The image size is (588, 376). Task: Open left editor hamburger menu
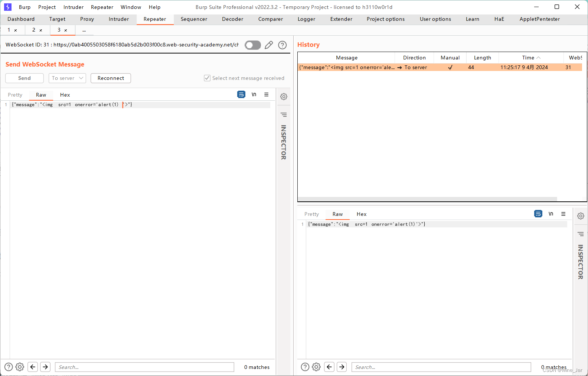pyautogui.click(x=267, y=94)
